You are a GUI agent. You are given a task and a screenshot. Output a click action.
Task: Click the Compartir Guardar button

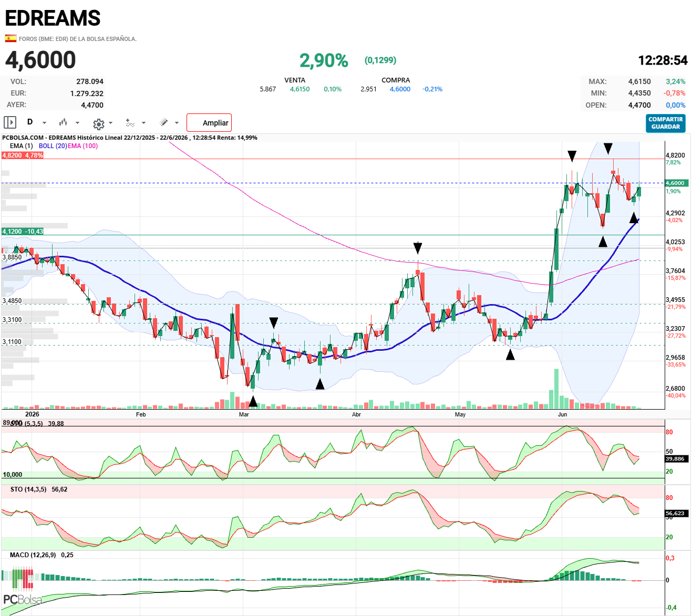pos(666,123)
